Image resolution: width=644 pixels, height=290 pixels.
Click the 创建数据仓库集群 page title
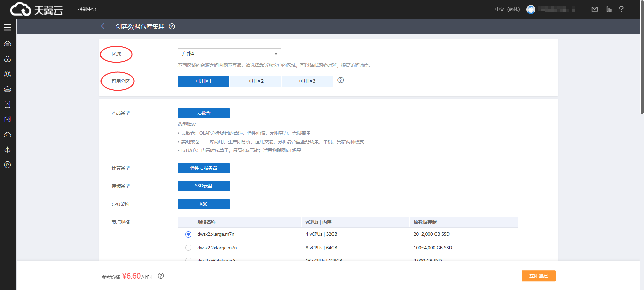(140, 26)
